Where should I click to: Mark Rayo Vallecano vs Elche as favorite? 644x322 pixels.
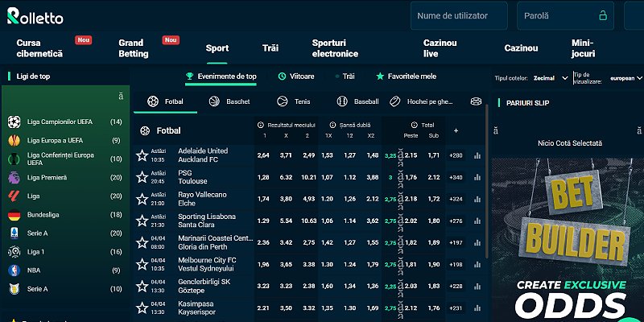coord(142,199)
